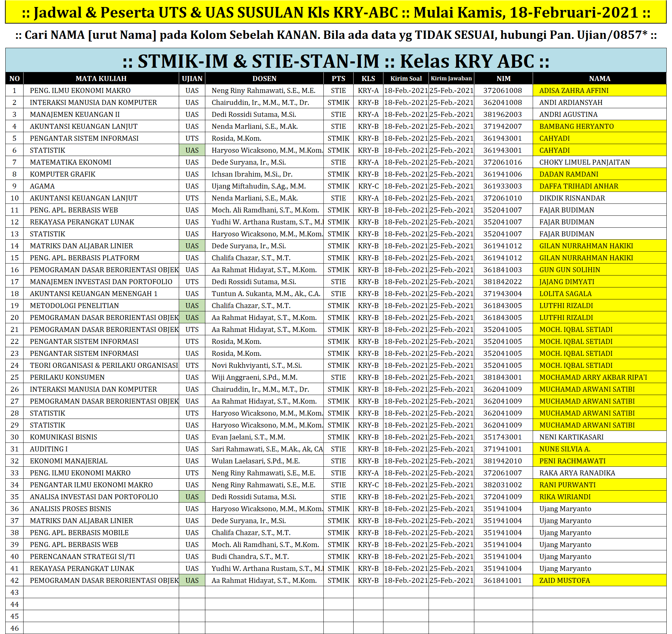672x634 pixels.
Task: Click the NIM column header
Action: (x=503, y=78)
